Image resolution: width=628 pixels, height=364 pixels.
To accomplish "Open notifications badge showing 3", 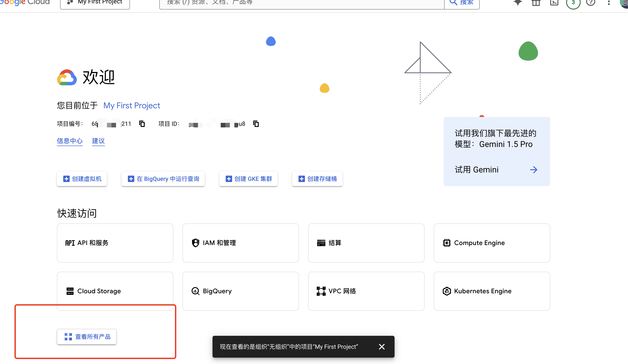I will [x=573, y=3].
